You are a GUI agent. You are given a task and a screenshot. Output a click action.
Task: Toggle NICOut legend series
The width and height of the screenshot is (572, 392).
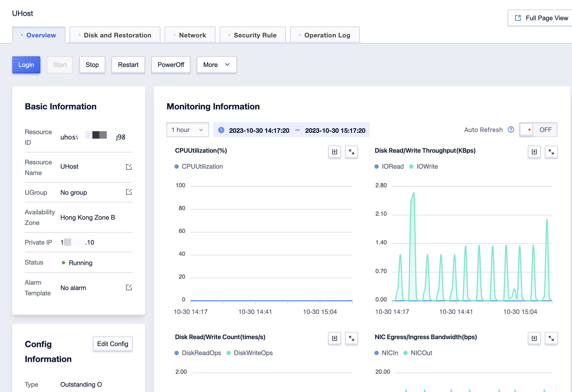pos(418,353)
